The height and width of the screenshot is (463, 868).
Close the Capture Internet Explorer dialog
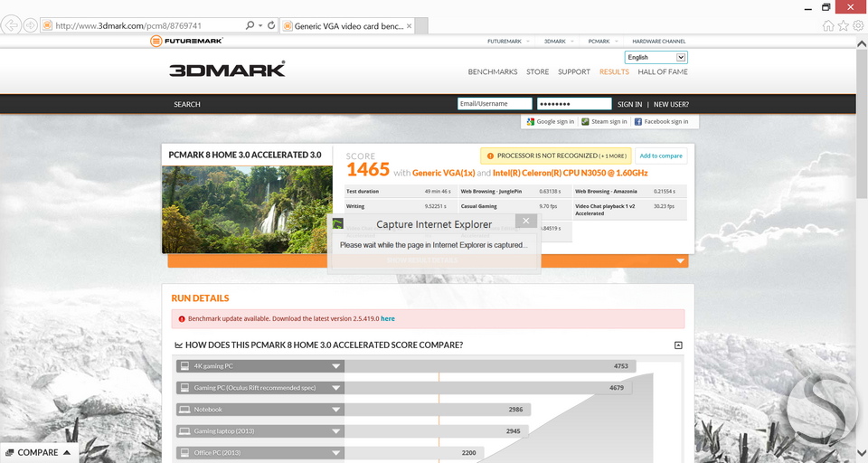(526, 221)
